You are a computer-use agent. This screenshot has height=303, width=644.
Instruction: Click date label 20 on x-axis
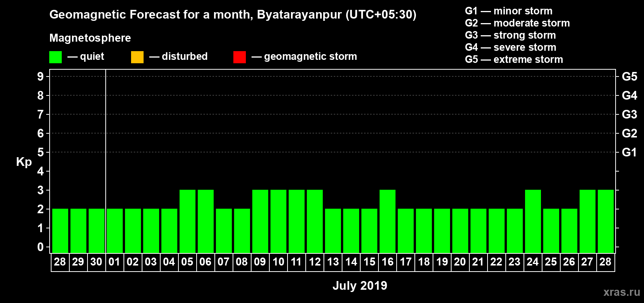(x=460, y=262)
